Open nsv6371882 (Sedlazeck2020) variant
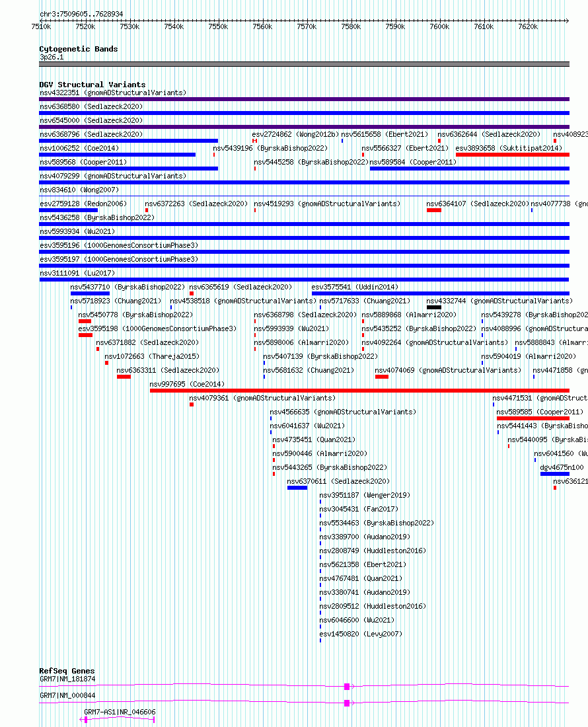 click(x=147, y=343)
